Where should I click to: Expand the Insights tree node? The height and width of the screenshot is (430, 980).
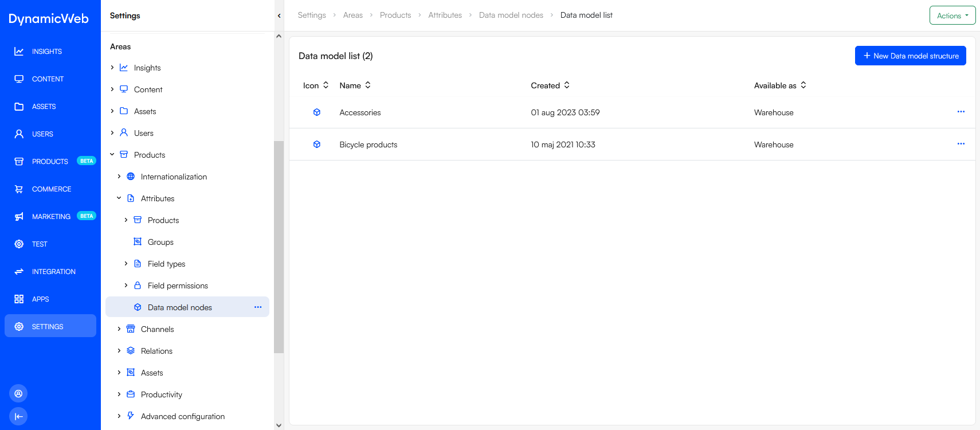112,68
